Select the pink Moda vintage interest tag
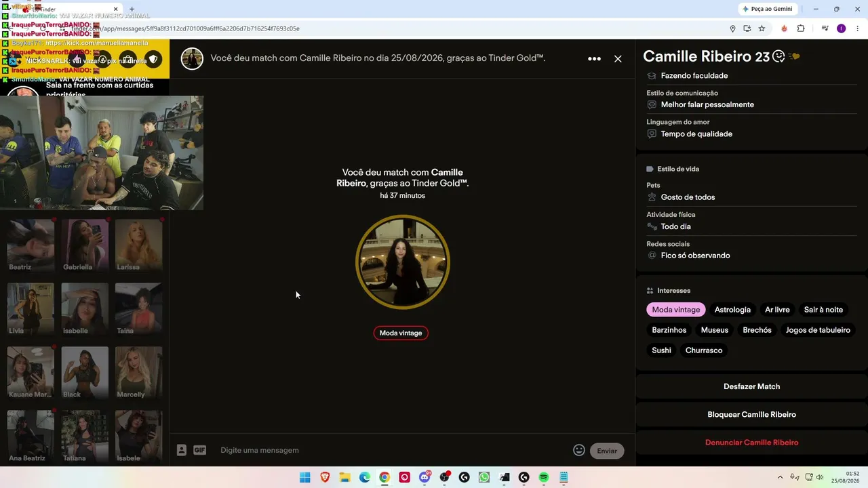 [676, 310]
